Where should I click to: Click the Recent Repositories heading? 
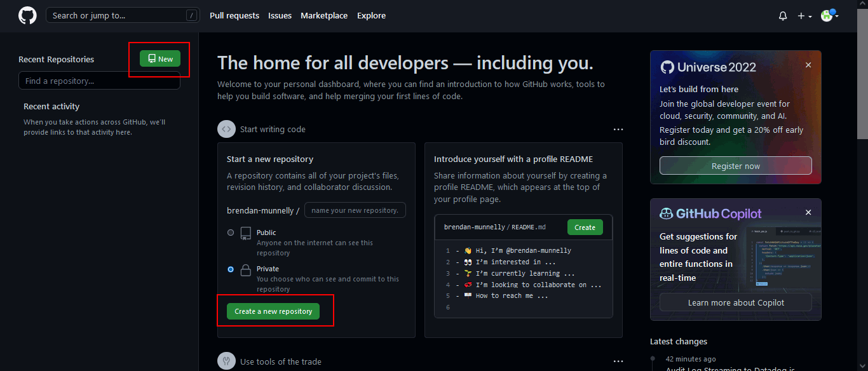click(x=56, y=59)
